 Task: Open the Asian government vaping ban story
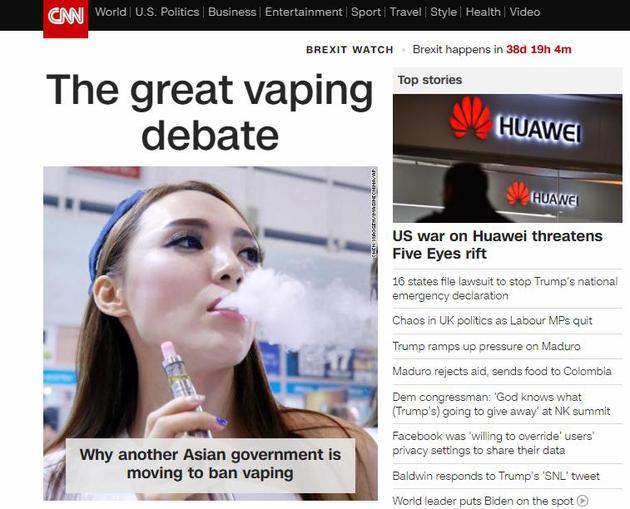click(x=210, y=464)
